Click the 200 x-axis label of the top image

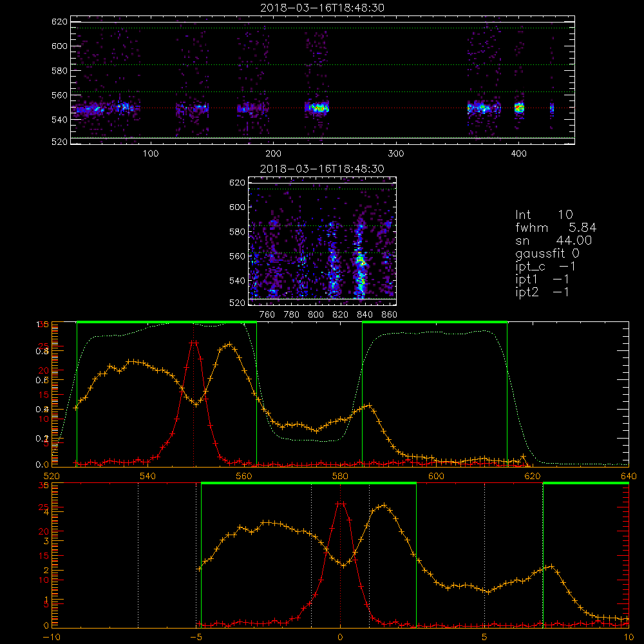[x=274, y=153]
